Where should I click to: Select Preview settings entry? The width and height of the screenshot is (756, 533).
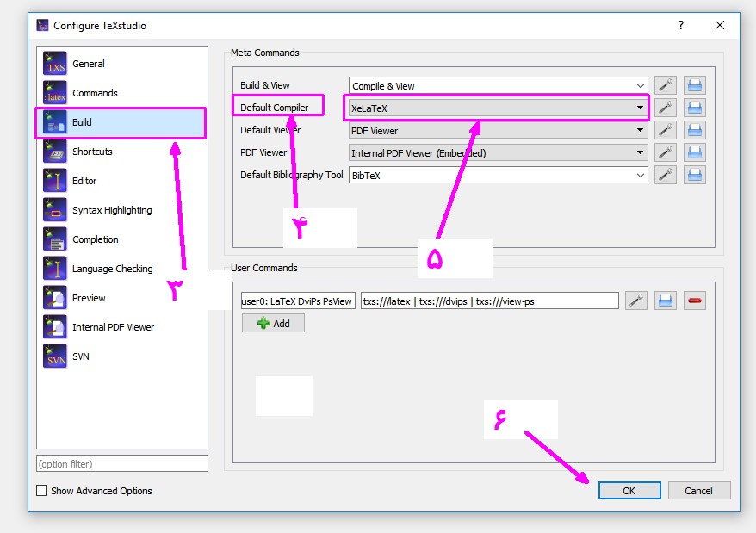pyautogui.click(x=122, y=298)
